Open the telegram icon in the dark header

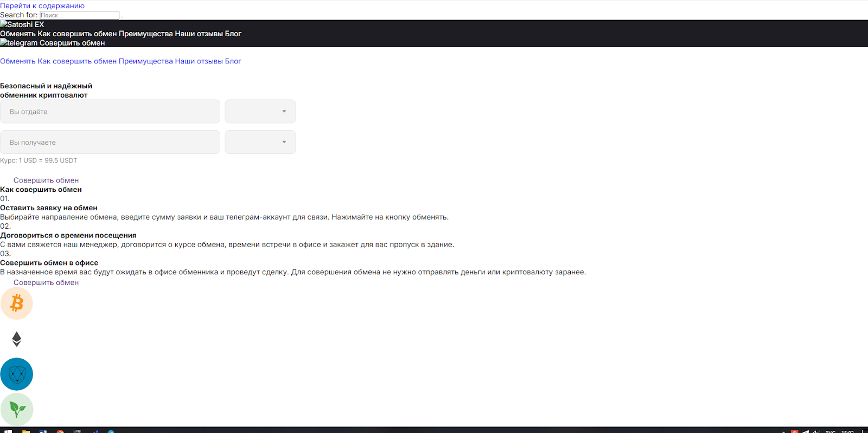click(19, 43)
